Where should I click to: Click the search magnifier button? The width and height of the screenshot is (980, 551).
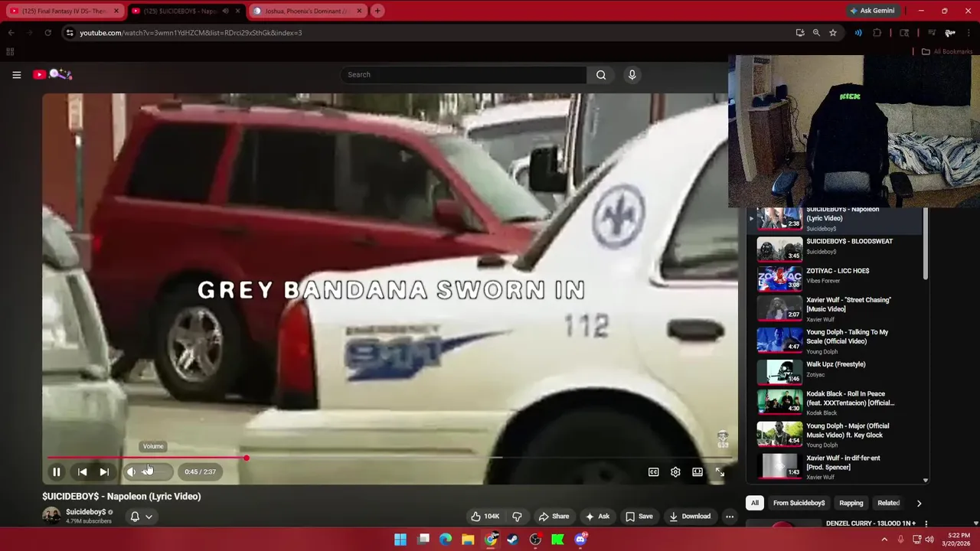(601, 74)
